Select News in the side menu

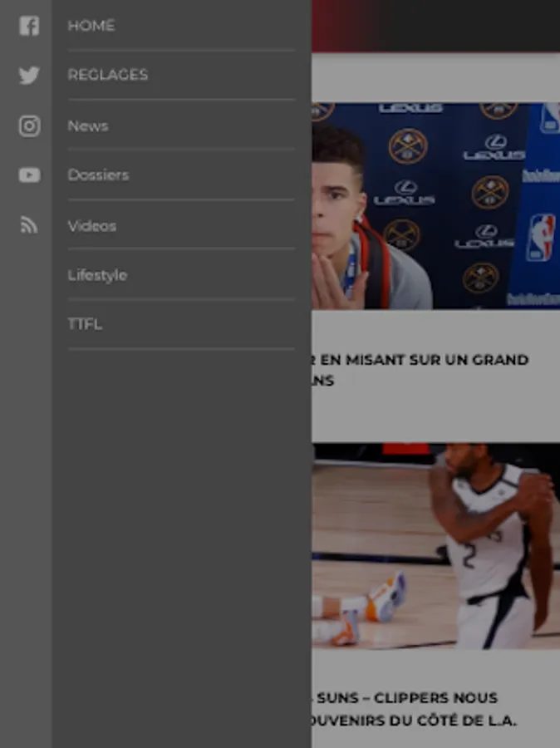[181, 126]
